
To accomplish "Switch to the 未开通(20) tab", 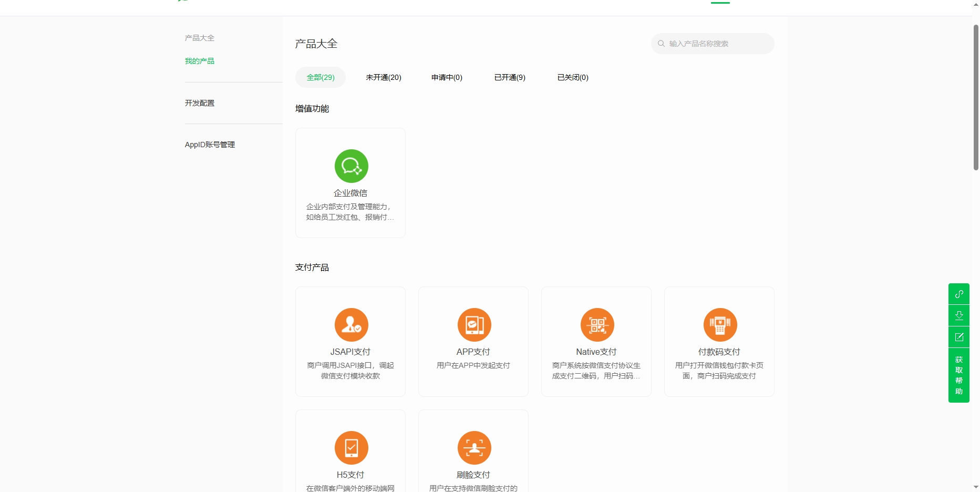I will click(x=384, y=77).
